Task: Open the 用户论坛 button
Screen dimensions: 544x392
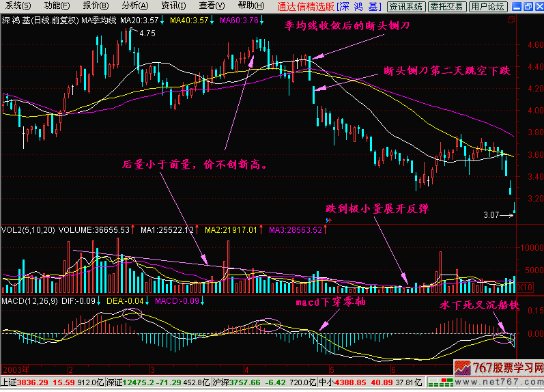Action: click(x=488, y=6)
